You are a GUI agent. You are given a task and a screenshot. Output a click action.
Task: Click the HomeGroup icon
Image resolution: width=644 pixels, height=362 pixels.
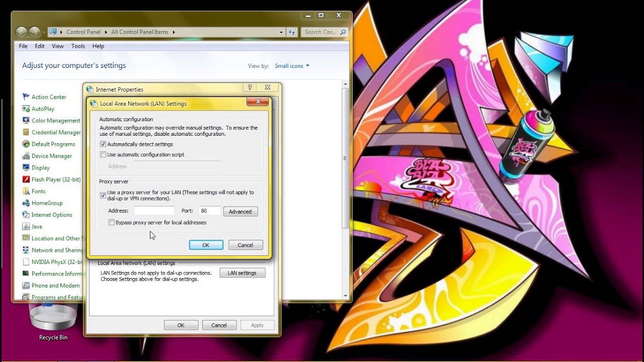click(x=26, y=203)
